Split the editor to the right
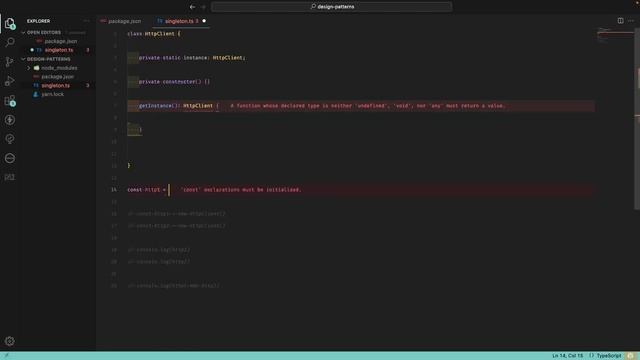Viewport: 640px width, 360px height. tap(620, 20)
